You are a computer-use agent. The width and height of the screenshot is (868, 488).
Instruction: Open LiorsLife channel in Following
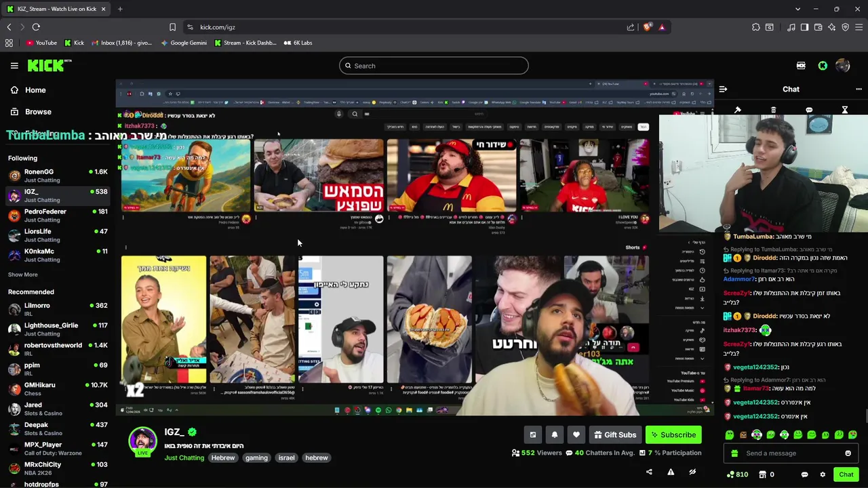[57, 235]
